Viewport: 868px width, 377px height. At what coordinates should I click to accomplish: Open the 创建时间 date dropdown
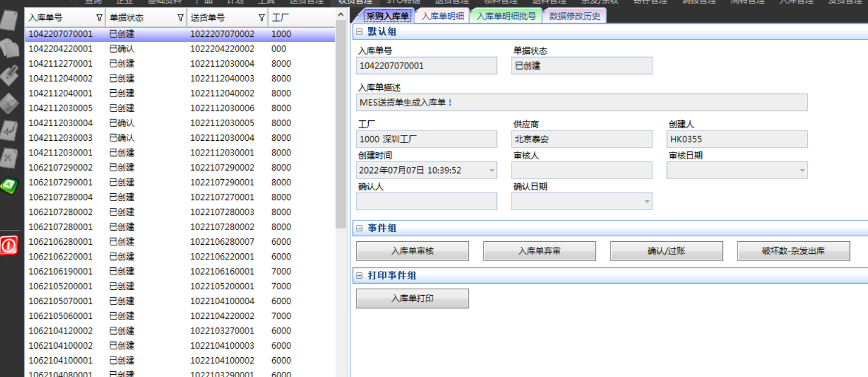[491, 171]
